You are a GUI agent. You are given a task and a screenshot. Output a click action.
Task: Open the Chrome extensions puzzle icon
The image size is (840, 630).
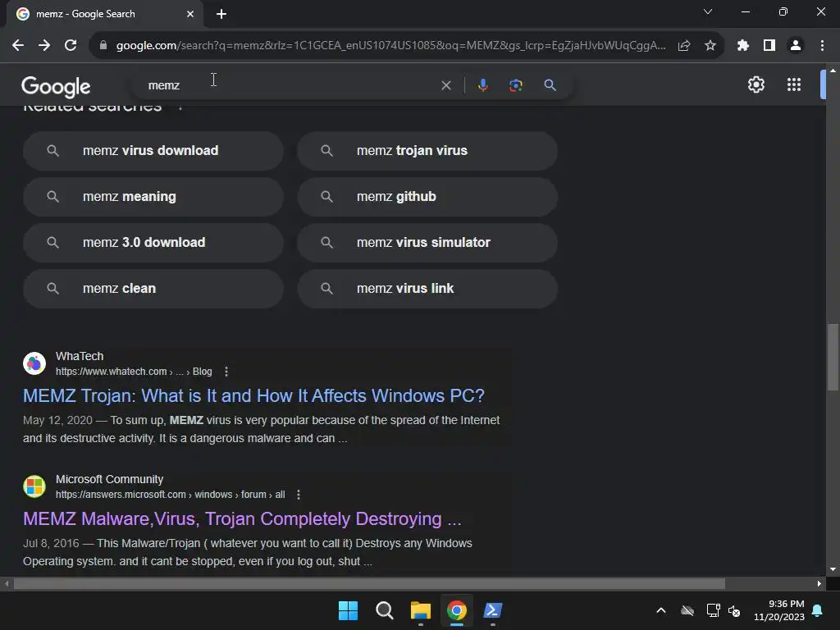point(742,46)
